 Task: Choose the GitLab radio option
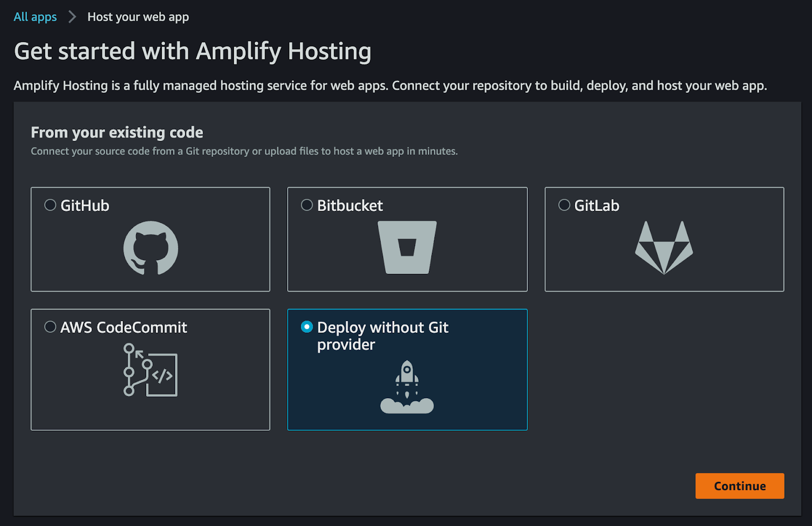click(564, 205)
